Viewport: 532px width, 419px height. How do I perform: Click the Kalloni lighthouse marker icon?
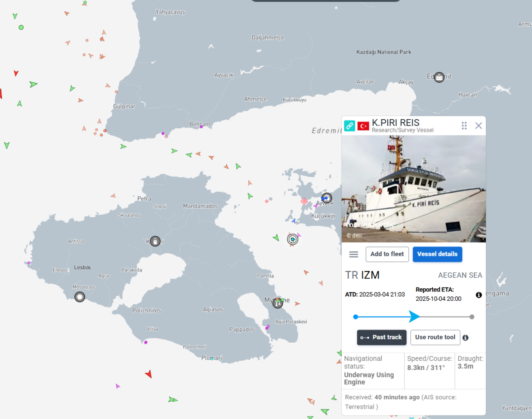point(155,241)
